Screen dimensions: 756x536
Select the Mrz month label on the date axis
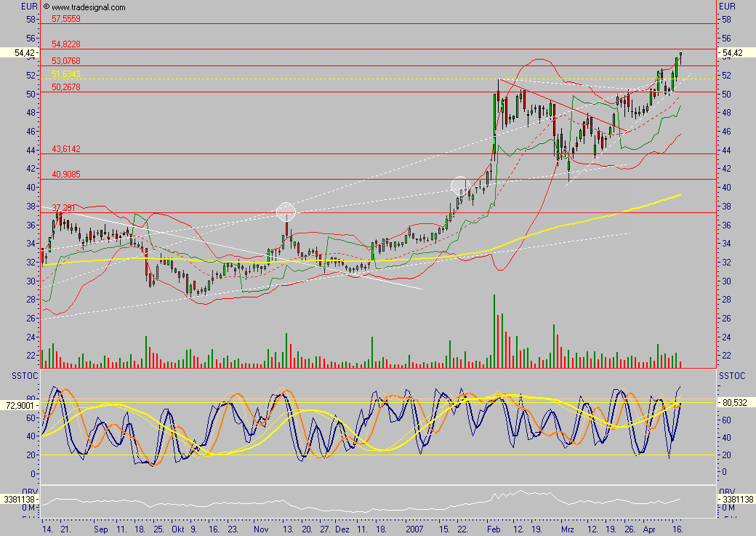[x=568, y=529]
